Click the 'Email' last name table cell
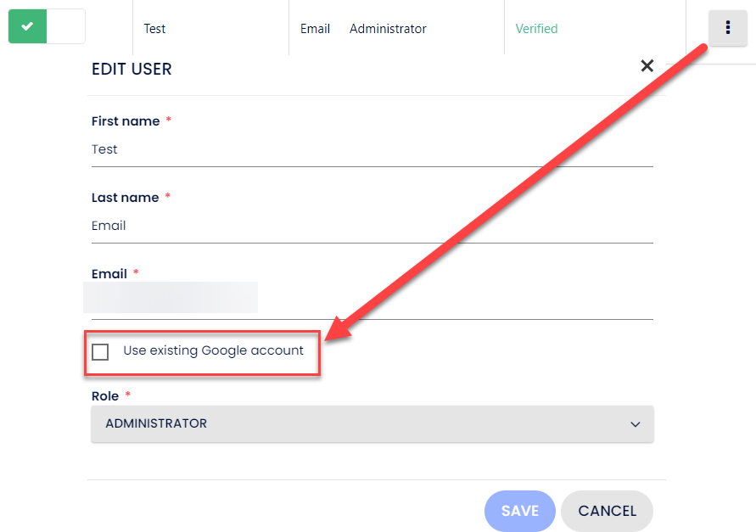Viewport: 756px width, 532px height. pos(315,29)
